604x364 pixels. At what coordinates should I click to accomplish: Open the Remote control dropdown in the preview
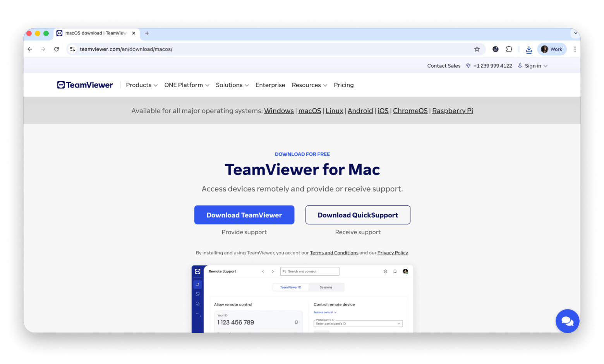tap(324, 312)
